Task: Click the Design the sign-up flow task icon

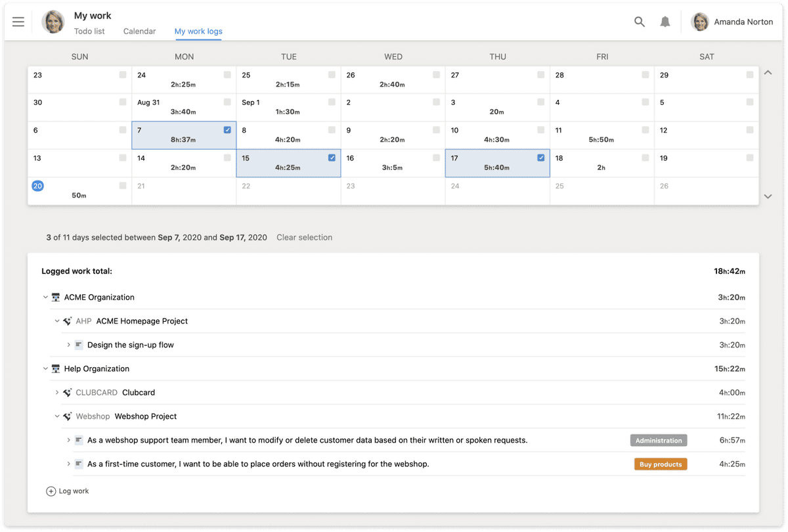Action: (x=79, y=345)
